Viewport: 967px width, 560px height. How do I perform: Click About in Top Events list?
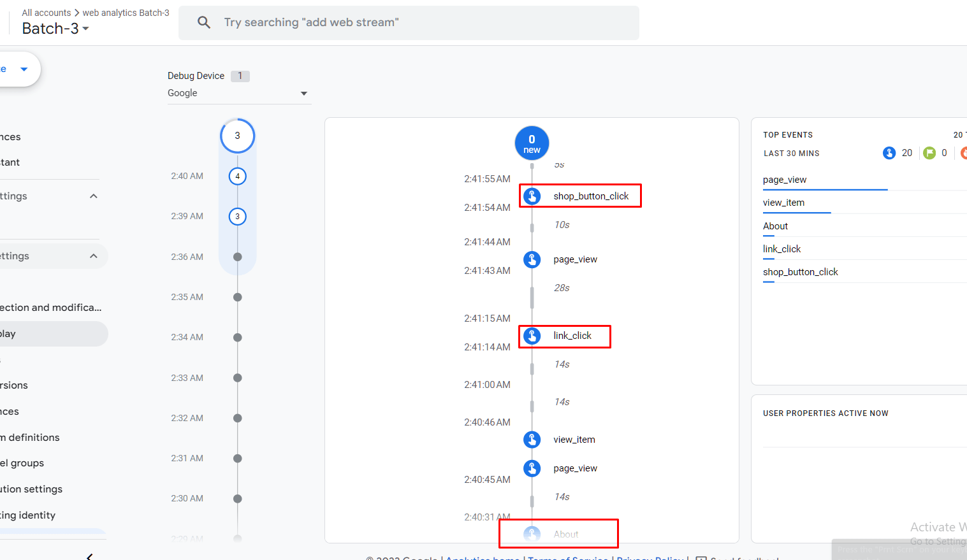[775, 226]
